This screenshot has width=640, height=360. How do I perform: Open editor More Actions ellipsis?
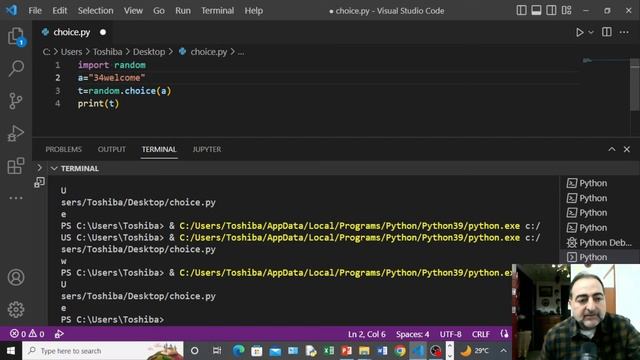tap(624, 32)
